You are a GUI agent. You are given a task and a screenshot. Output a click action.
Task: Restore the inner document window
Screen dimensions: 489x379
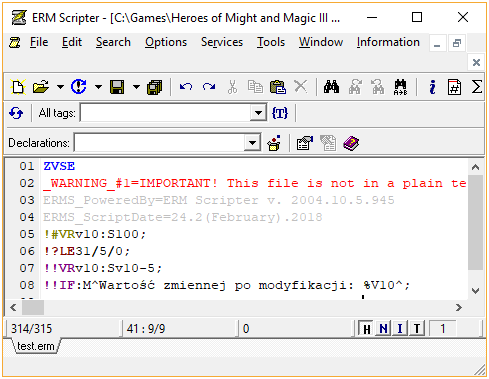tap(457, 43)
